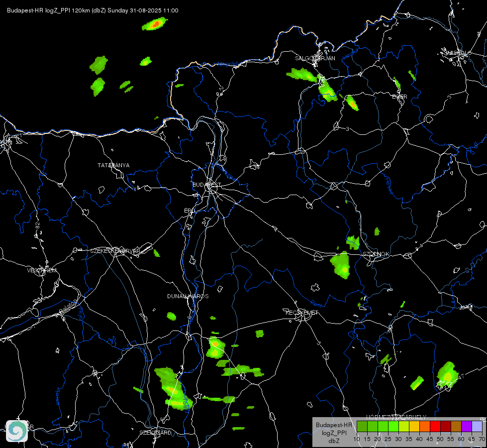Select the purple 60-65 dBZ legend swatch
This screenshot has height=448, width=487.
(x=467, y=426)
